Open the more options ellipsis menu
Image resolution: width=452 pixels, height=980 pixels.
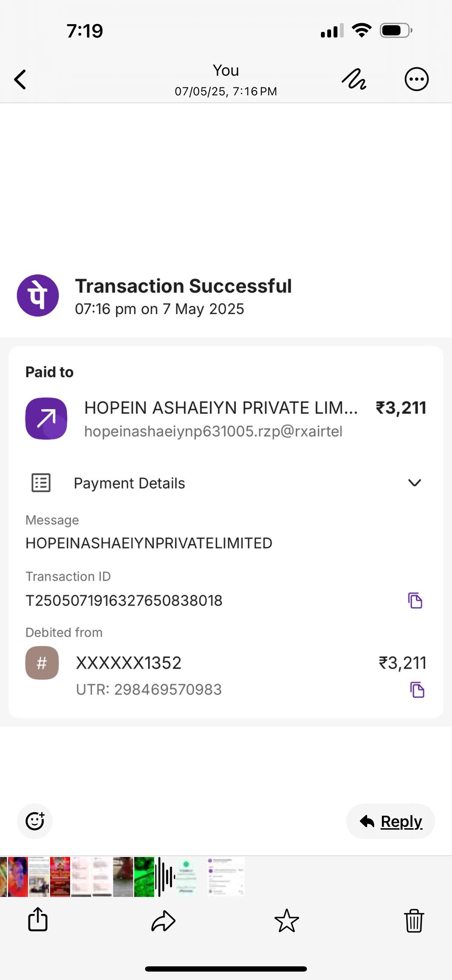416,79
